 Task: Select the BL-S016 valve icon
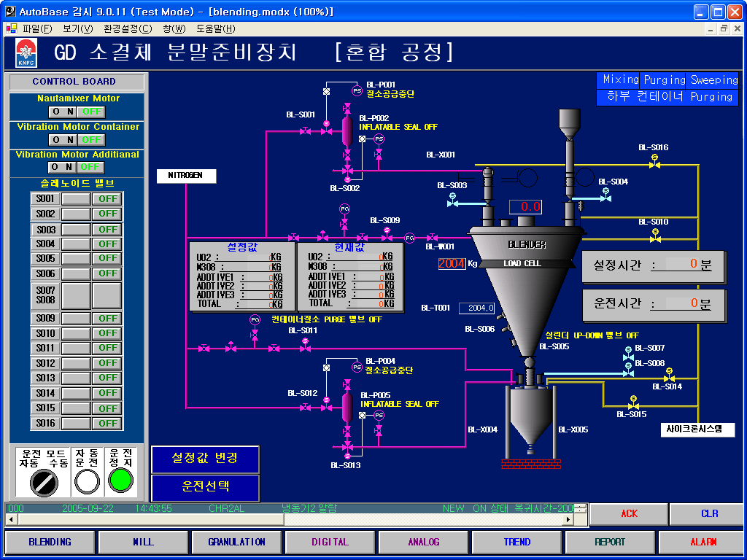[x=654, y=165]
